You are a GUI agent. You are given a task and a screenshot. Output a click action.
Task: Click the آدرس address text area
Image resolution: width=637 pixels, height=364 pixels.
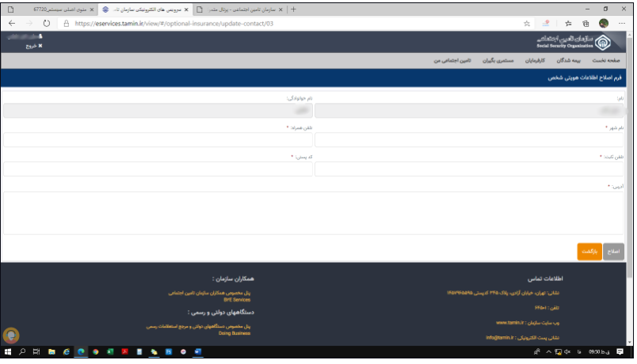tap(313, 213)
